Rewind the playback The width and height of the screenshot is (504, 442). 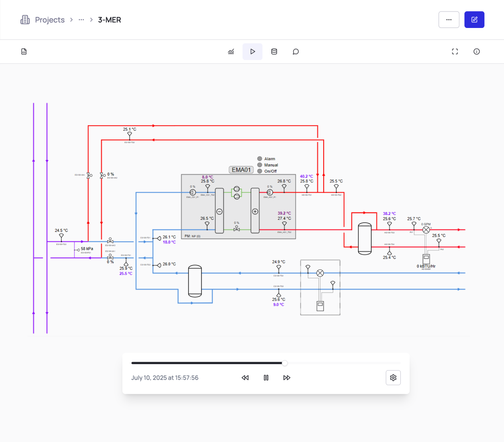[x=245, y=378]
